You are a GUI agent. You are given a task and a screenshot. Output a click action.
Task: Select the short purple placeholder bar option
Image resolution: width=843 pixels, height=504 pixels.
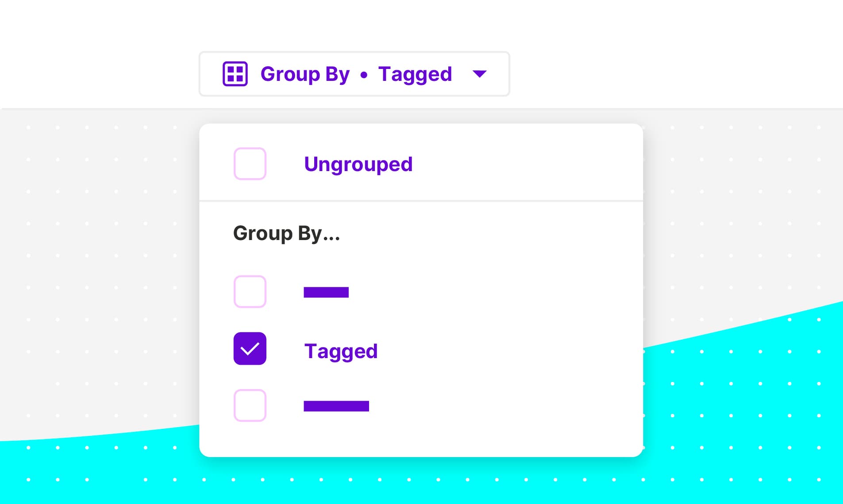click(x=326, y=292)
